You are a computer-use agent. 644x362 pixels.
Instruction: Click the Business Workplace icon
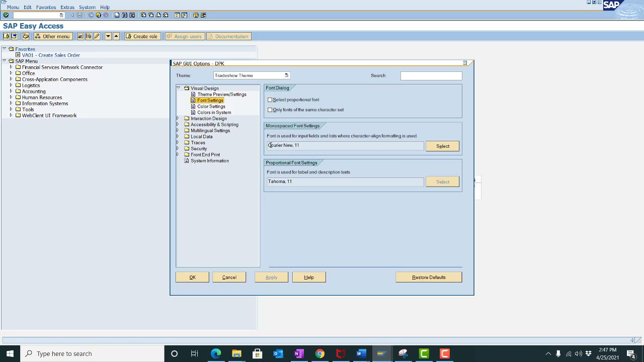click(x=26, y=36)
